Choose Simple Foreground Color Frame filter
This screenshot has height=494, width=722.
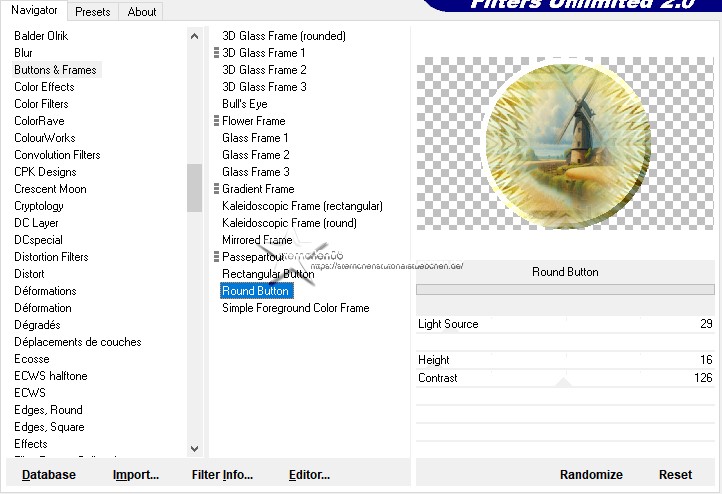(296, 308)
